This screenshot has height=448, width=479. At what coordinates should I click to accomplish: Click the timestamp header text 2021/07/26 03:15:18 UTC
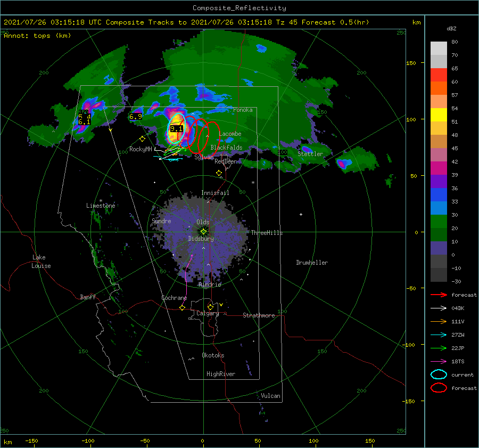(53, 22)
